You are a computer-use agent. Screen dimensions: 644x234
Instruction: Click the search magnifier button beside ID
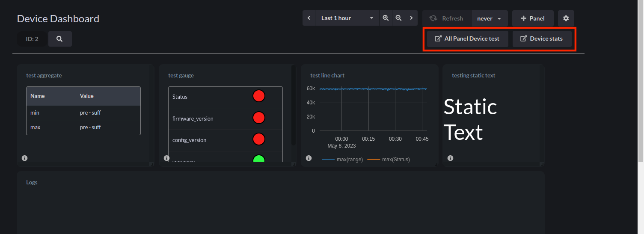coord(60,39)
